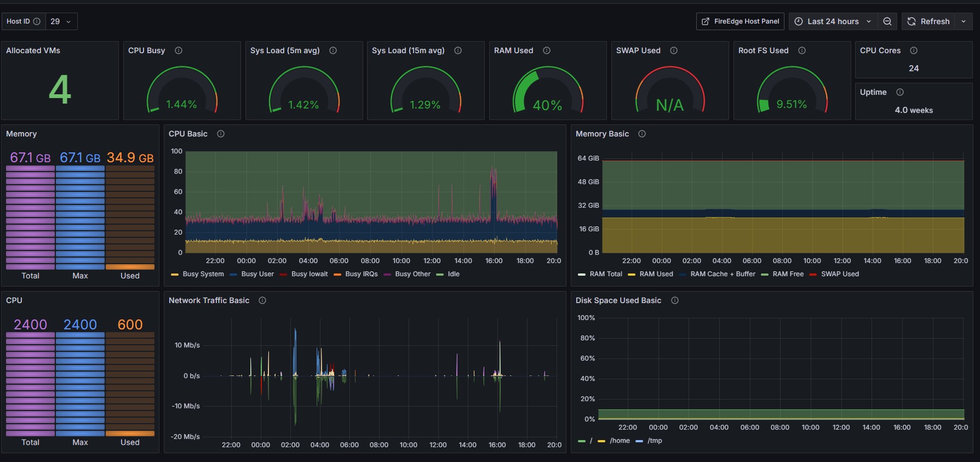
Task: Open the FireEdge Host Panel link
Action: 740,21
